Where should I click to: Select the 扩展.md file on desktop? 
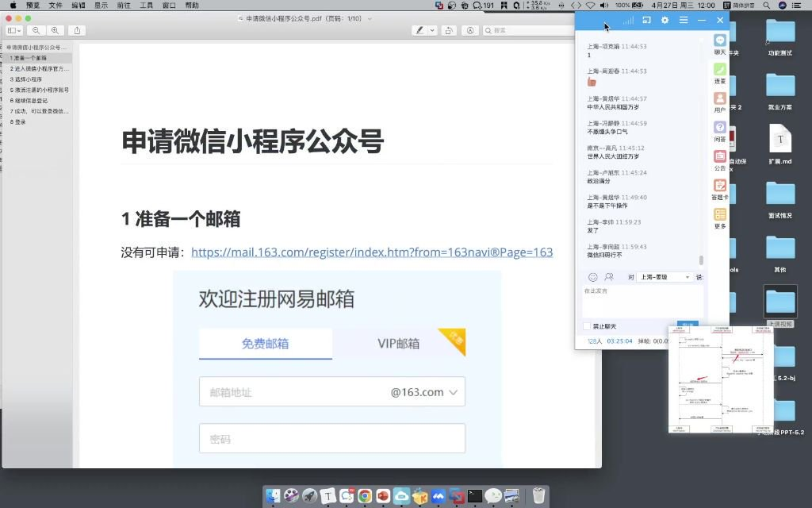(780, 144)
